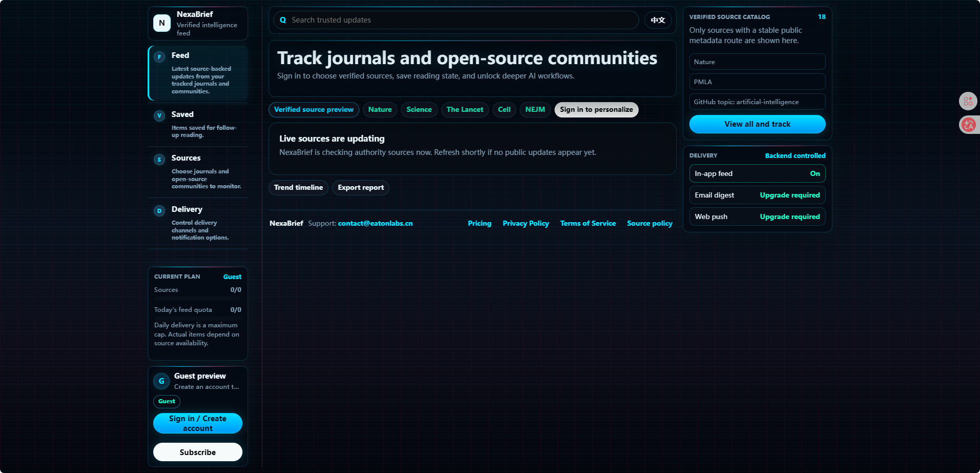The width and height of the screenshot is (980, 473).
Task: Filter by the Science chip
Action: [419, 110]
